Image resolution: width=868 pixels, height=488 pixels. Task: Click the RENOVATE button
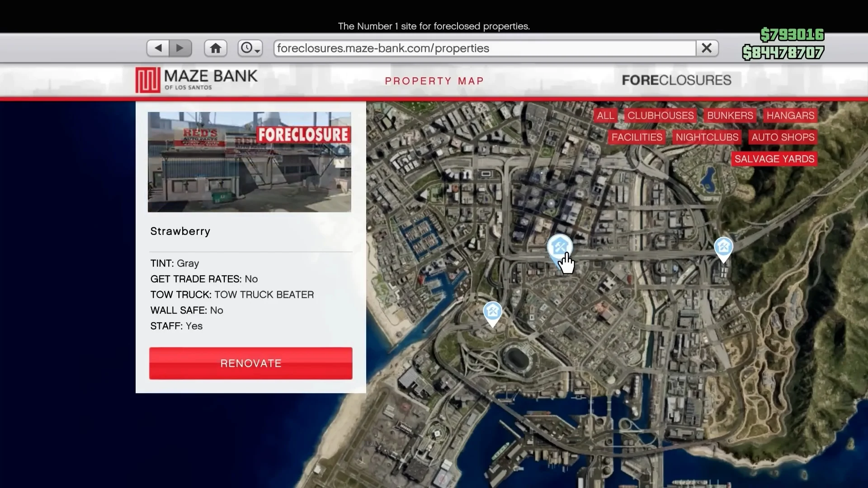click(x=251, y=363)
